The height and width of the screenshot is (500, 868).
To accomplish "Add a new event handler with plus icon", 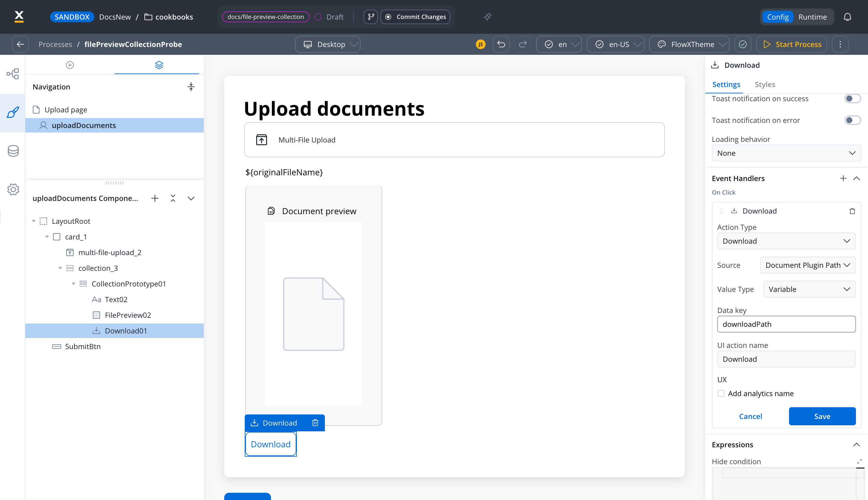I will [x=843, y=178].
